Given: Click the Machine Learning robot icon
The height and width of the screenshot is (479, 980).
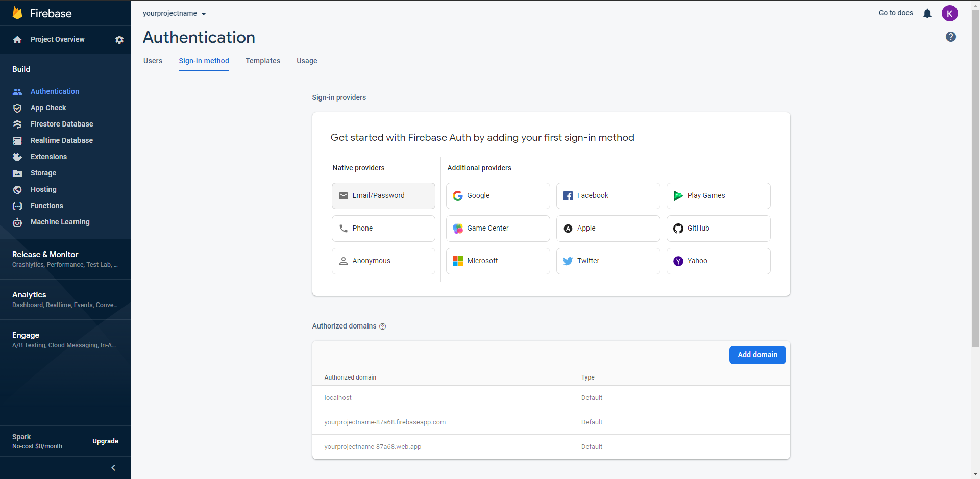Looking at the screenshot, I should click(x=17, y=222).
